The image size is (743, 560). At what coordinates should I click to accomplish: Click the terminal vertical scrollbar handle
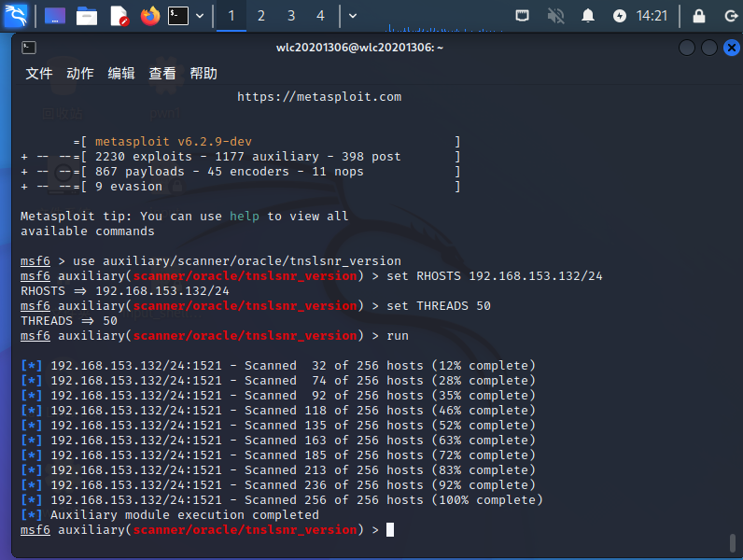tap(733, 543)
